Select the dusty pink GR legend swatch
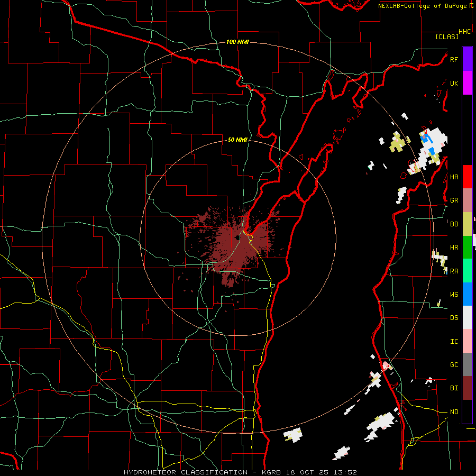The height and width of the screenshot is (476, 476). (x=467, y=200)
